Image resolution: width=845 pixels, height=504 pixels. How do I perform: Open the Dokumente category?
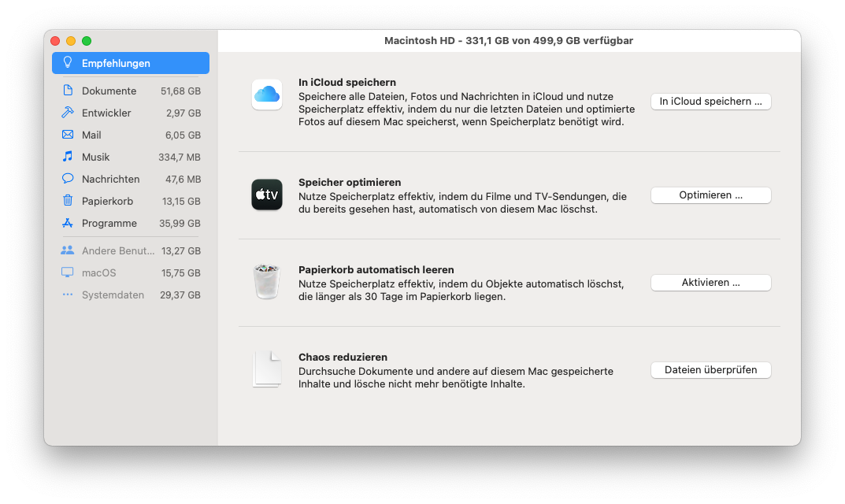tap(131, 91)
